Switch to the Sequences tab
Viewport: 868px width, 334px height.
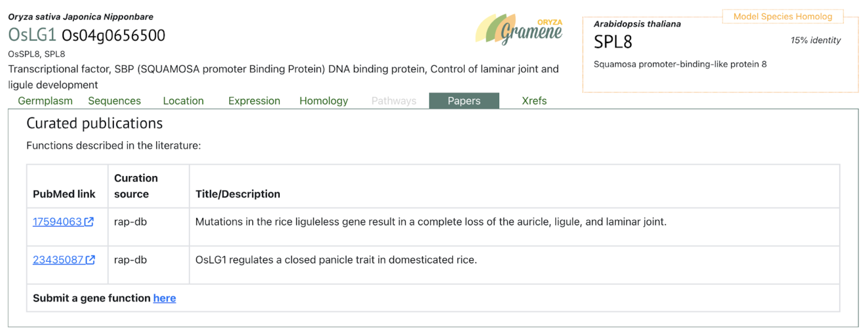[114, 101]
